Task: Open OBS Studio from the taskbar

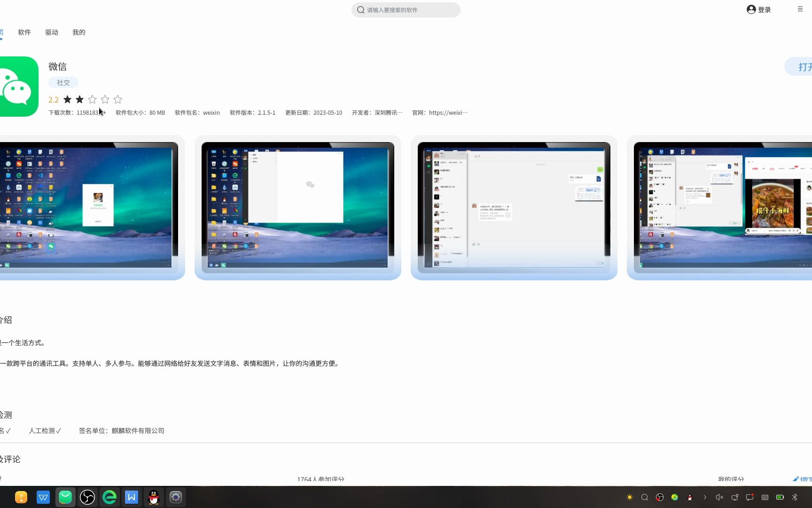Action: (x=87, y=497)
